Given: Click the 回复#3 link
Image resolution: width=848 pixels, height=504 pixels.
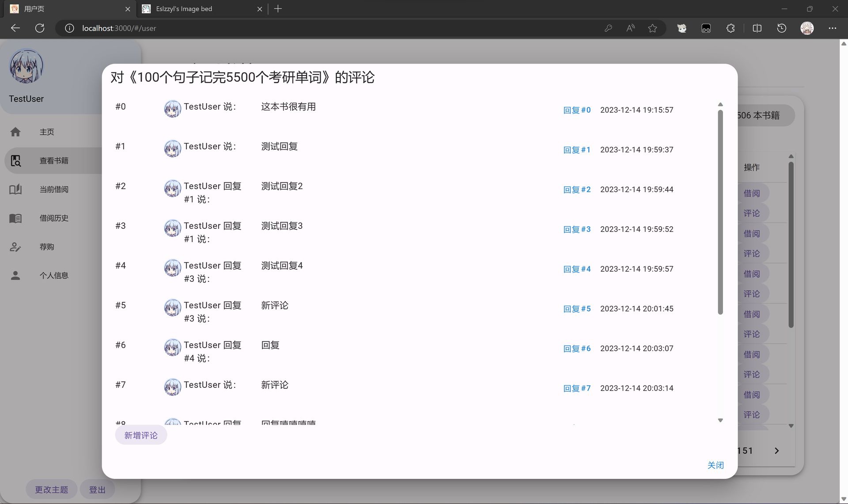Looking at the screenshot, I should [577, 229].
